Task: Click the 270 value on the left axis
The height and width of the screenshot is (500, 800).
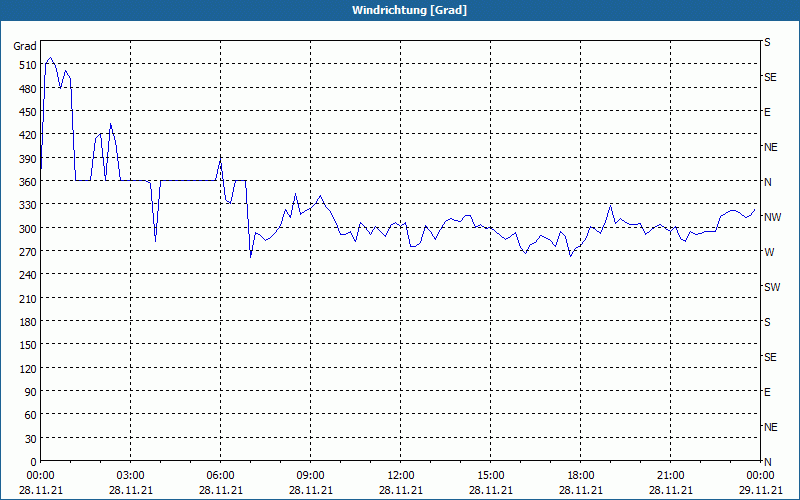Action: 26,252
